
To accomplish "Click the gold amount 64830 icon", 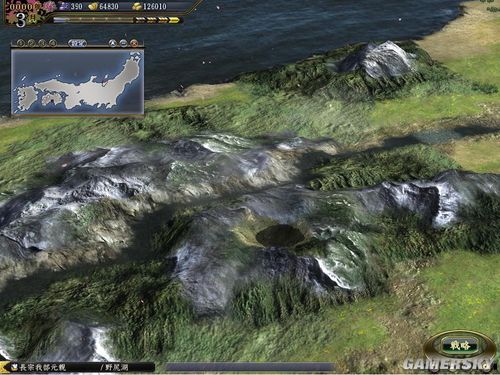I will 93,6.
